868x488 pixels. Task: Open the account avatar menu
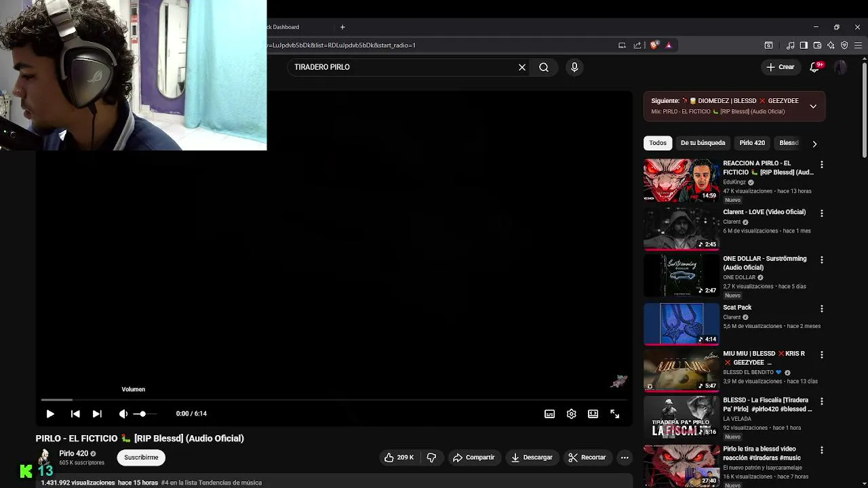840,67
